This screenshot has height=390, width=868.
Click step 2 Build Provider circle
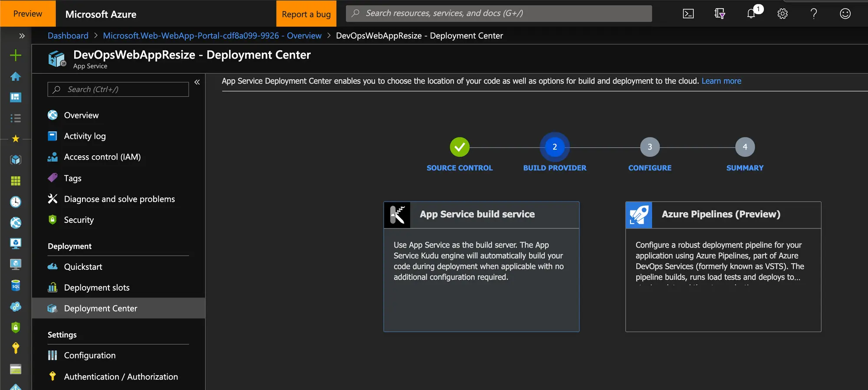(x=555, y=147)
